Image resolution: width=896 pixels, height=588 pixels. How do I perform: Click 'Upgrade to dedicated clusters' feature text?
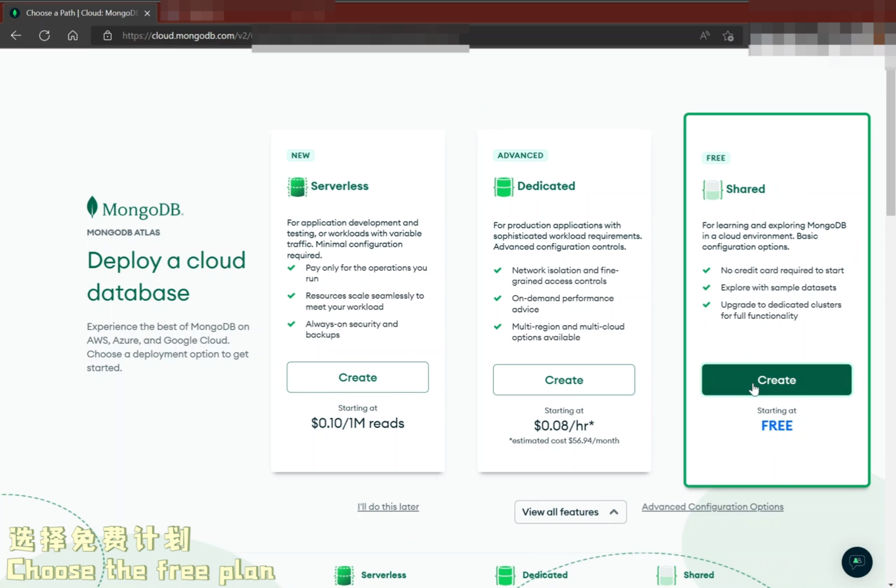click(781, 310)
